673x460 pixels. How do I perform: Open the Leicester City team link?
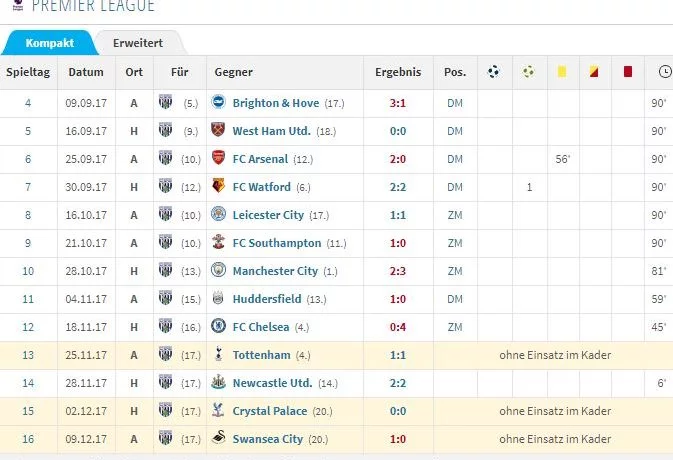[268, 215]
